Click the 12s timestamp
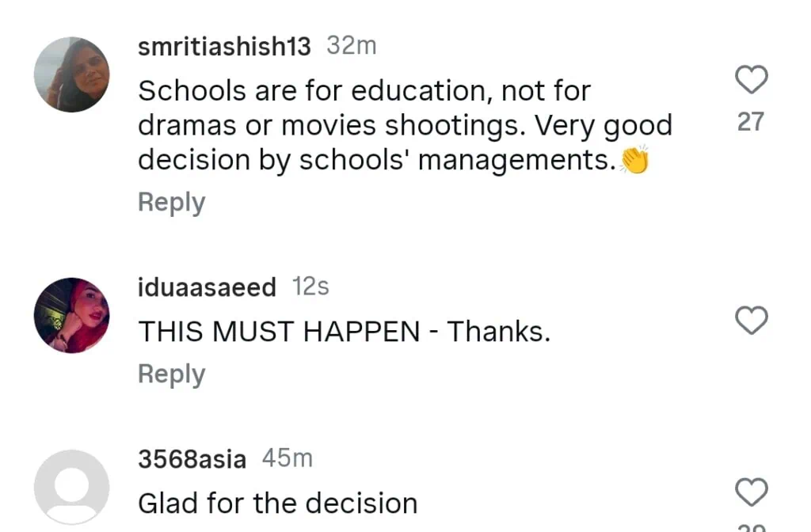Screen dimensions: 811x532 tap(310, 286)
